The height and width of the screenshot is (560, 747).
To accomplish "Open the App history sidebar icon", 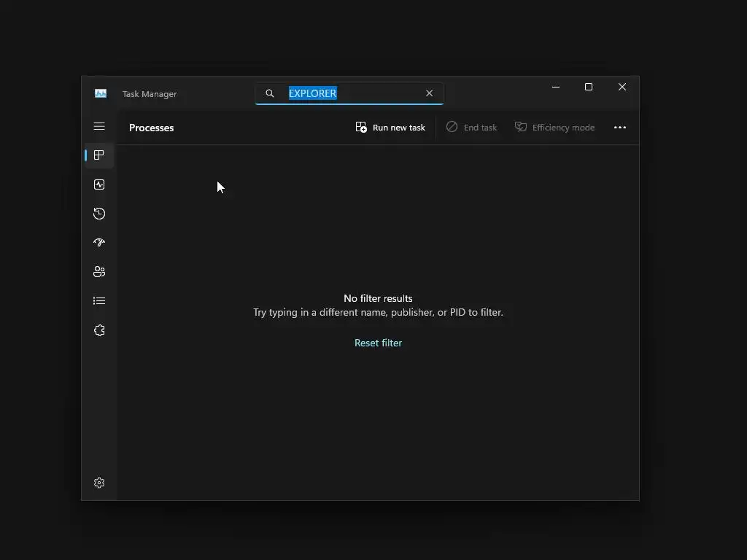I will (99, 214).
